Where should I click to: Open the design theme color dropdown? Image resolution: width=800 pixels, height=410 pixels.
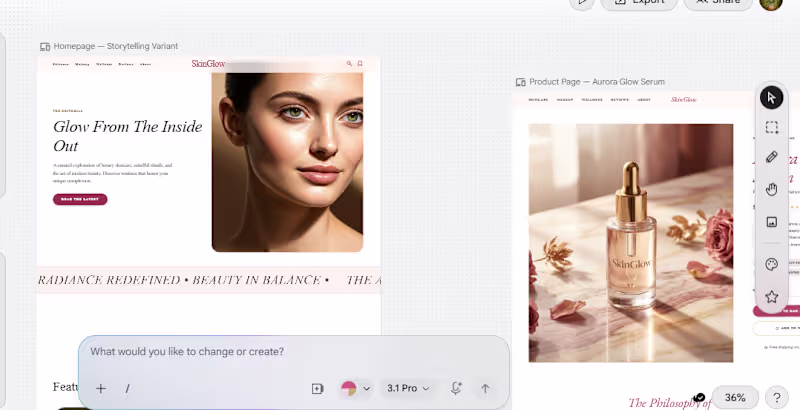(x=356, y=389)
